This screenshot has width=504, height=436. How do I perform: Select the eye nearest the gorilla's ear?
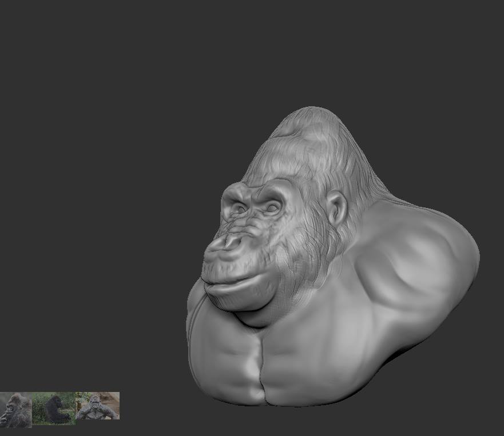[x=272, y=207]
